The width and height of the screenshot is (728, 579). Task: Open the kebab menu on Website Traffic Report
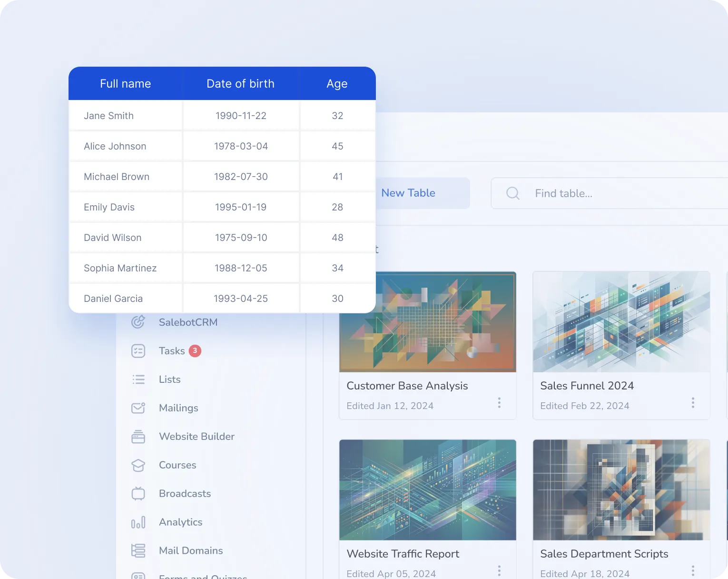(499, 570)
